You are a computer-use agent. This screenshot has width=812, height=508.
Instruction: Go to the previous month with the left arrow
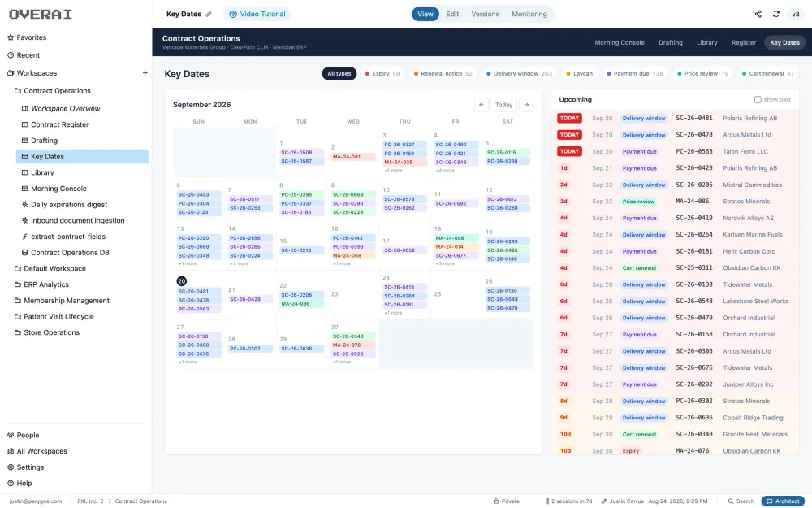coord(481,105)
